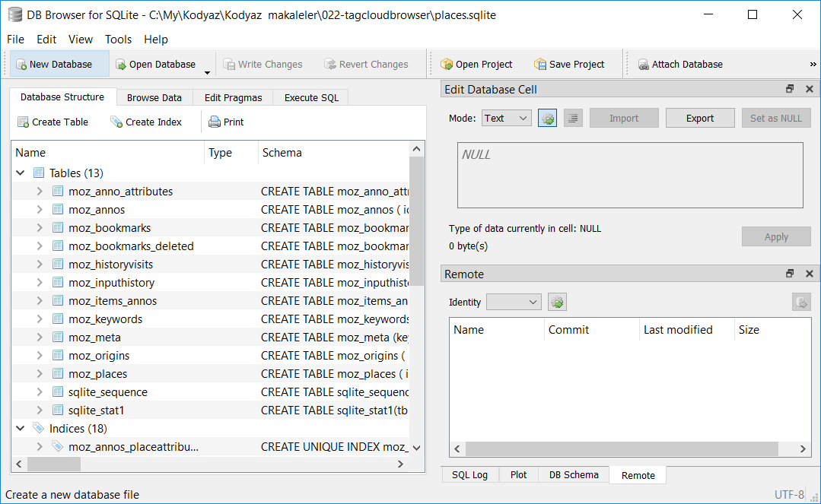Image resolution: width=821 pixels, height=504 pixels.
Task: Switch to the SQL Log tab
Action: point(469,474)
